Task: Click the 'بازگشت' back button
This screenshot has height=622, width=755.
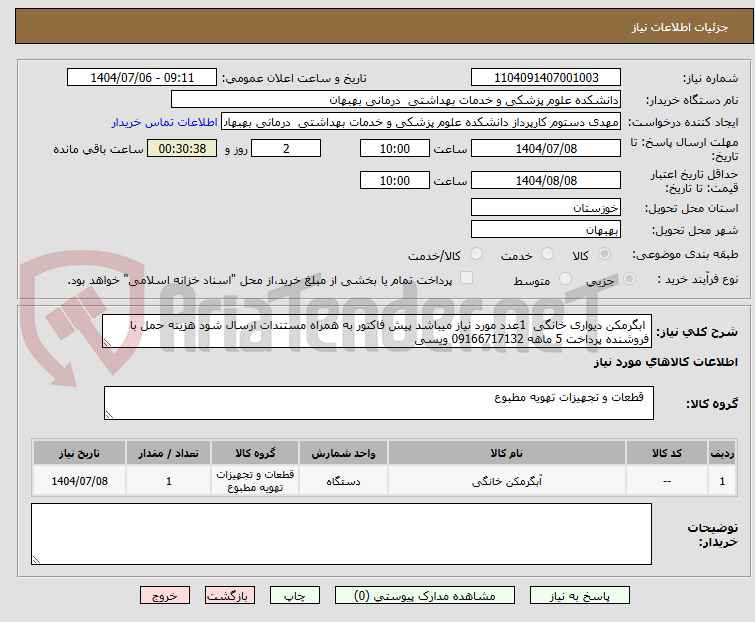Action: pos(226,595)
